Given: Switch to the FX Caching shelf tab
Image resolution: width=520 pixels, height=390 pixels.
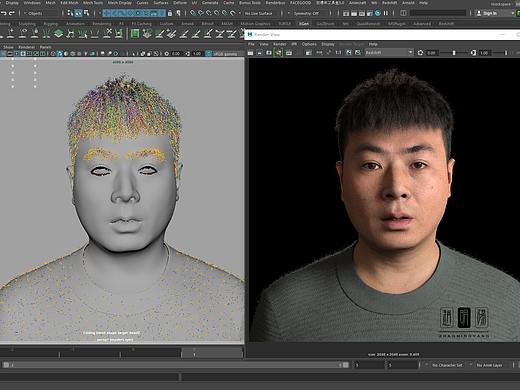Looking at the screenshot, I should pos(142,24).
